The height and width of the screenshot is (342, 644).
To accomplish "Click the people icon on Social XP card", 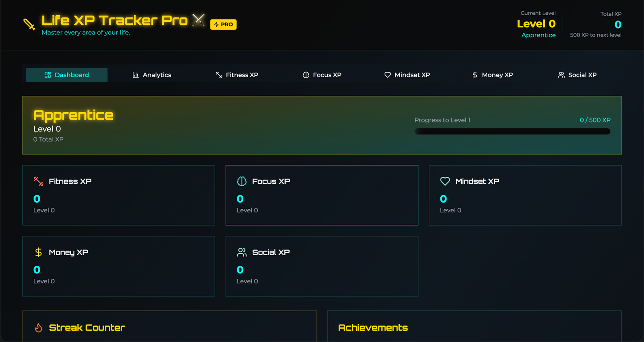I will tap(242, 252).
